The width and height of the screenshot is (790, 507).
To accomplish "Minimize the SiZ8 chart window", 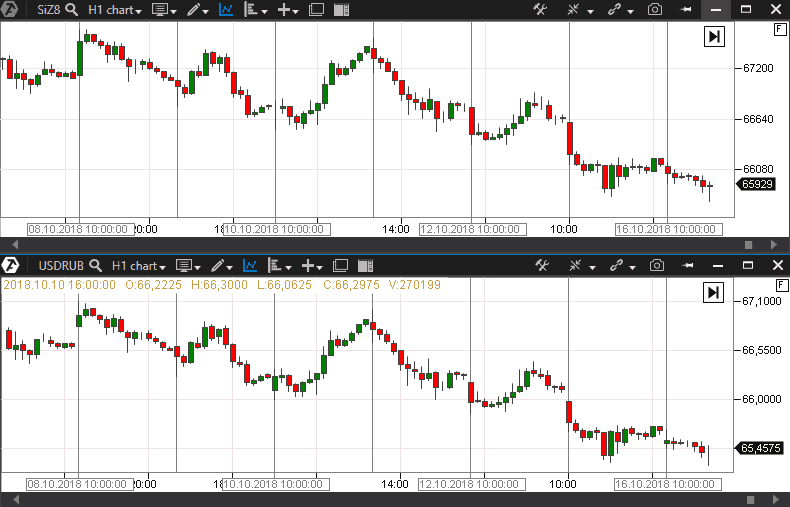I will click(715, 10).
